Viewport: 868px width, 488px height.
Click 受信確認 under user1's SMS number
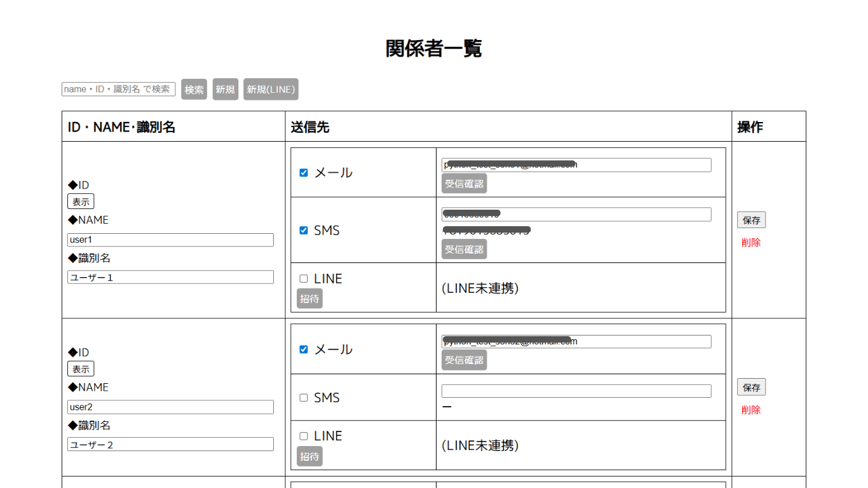pyautogui.click(x=464, y=249)
